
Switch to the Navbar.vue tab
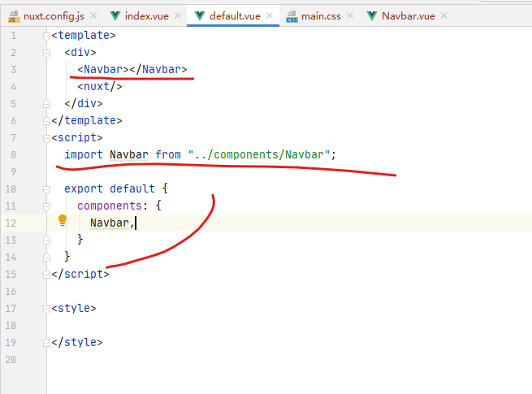tap(409, 16)
